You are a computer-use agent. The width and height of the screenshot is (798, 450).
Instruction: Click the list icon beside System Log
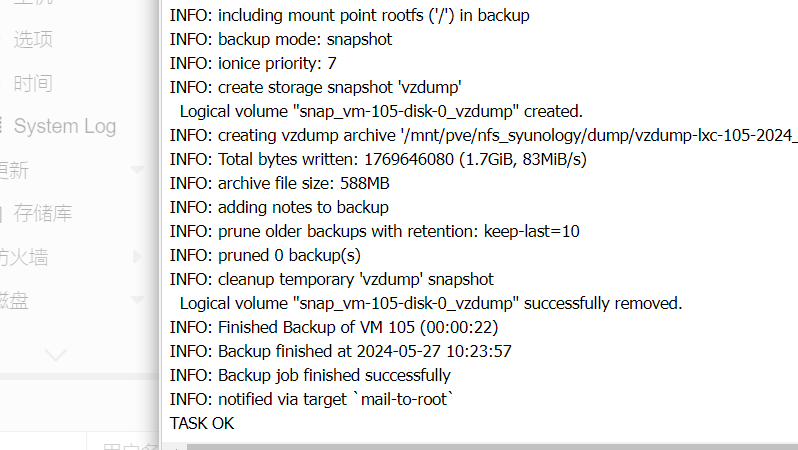click(2, 125)
